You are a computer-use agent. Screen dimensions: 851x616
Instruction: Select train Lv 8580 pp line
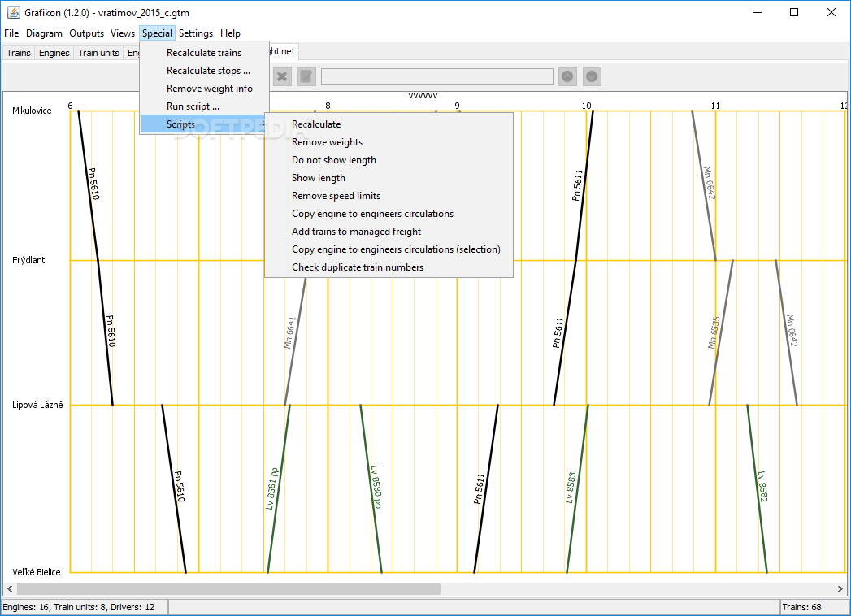pos(371,488)
